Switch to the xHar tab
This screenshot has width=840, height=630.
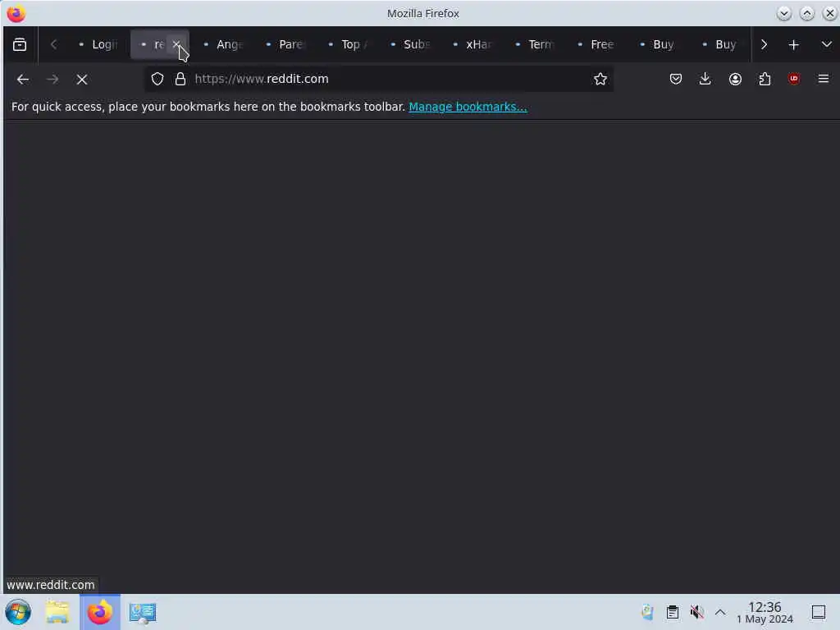(472, 44)
